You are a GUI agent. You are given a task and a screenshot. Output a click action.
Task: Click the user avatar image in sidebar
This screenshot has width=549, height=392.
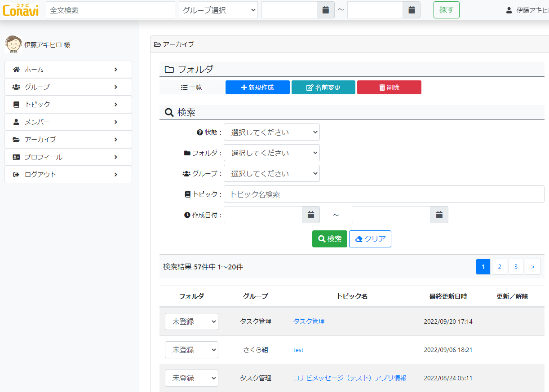[13, 44]
